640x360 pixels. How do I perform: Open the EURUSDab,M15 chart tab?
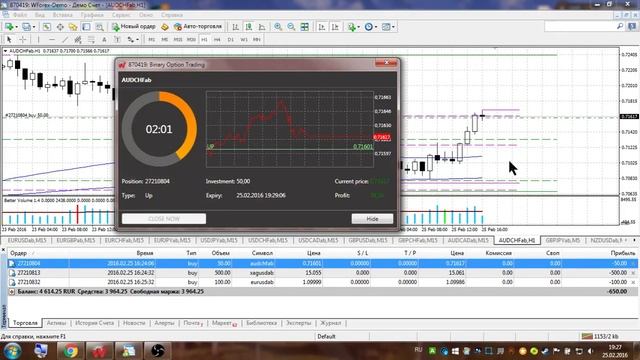(27, 240)
